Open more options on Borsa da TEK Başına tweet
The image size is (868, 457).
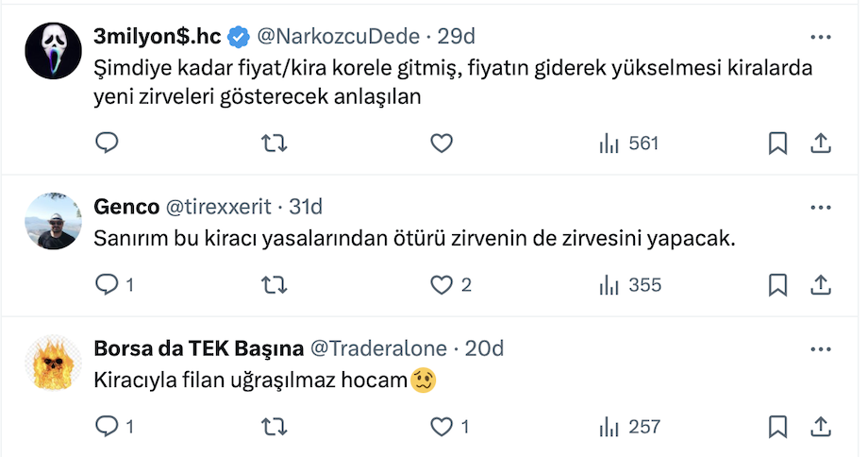821,348
